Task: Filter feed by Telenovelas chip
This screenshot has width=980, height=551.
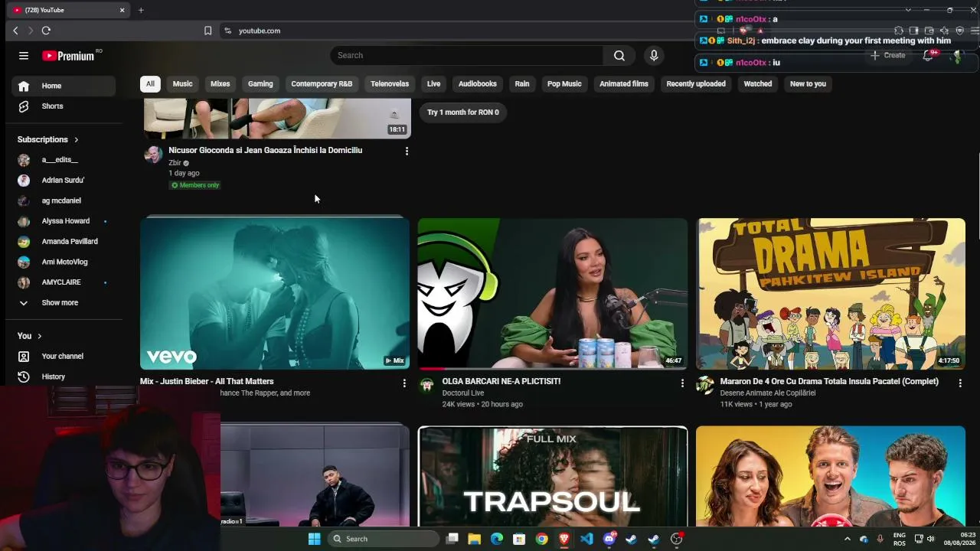Action: [390, 83]
